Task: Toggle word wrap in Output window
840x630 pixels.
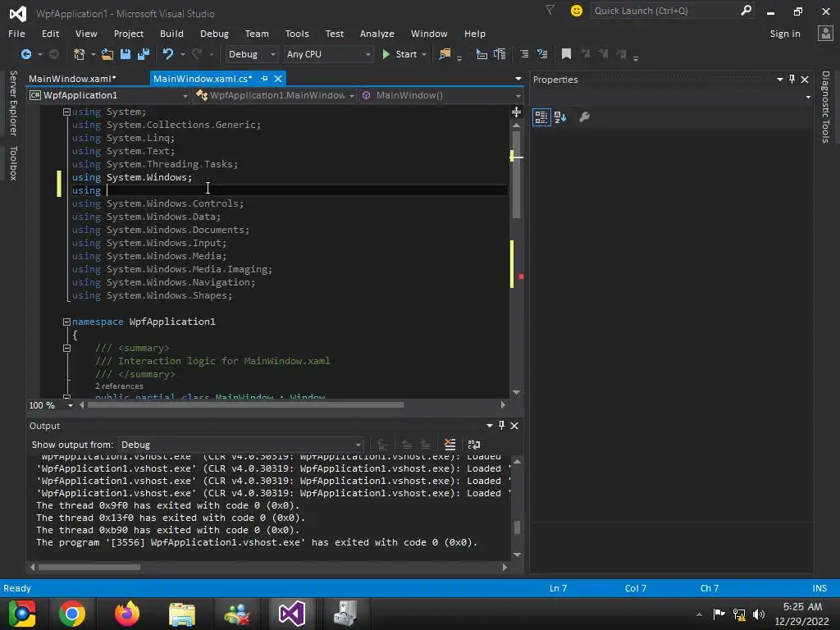Action: pos(474,444)
